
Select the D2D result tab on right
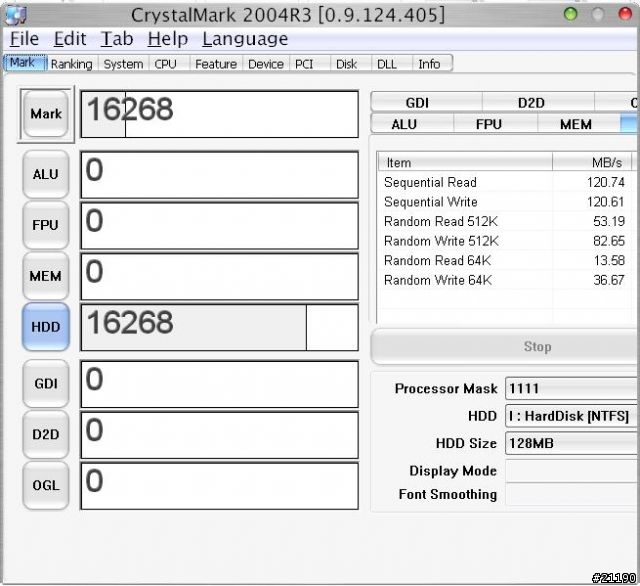coord(538,102)
